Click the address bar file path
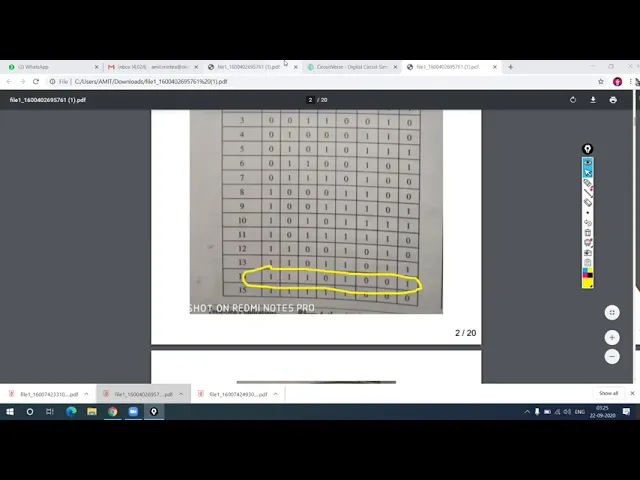640x480 pixels. (151, 82)
